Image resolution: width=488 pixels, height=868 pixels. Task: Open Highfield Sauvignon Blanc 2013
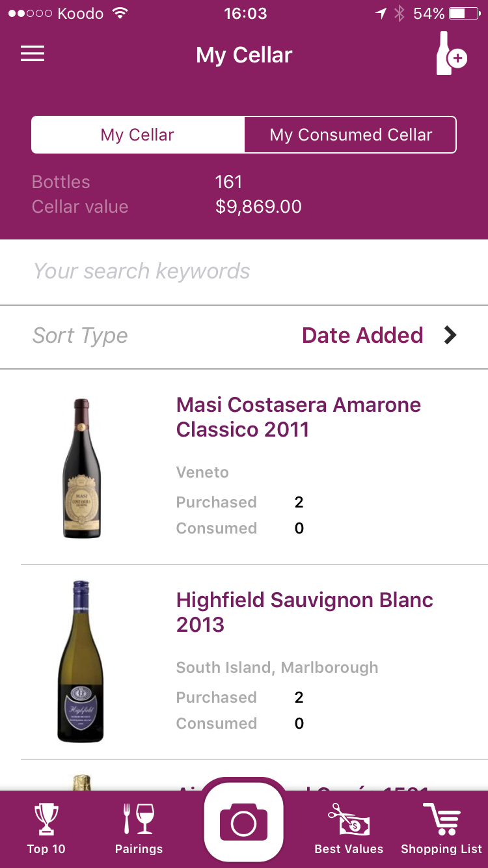305,612
